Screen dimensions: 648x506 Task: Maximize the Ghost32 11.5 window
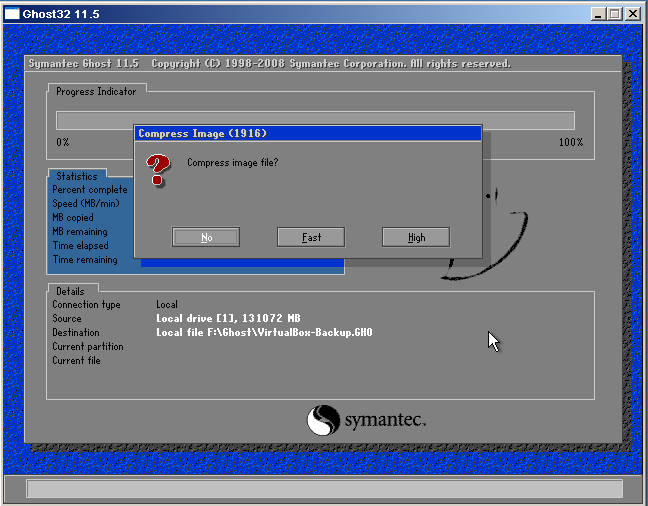tap(615, 14)
